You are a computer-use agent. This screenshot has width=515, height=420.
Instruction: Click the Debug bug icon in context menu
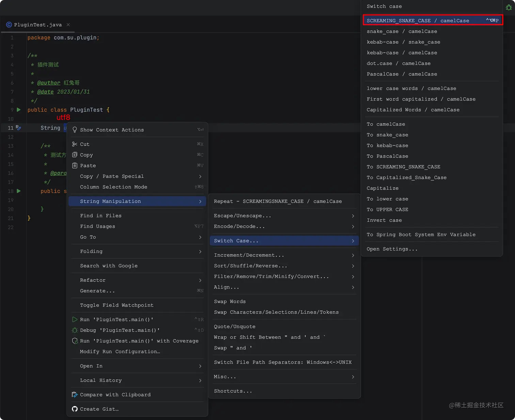(x=75, y=330)
